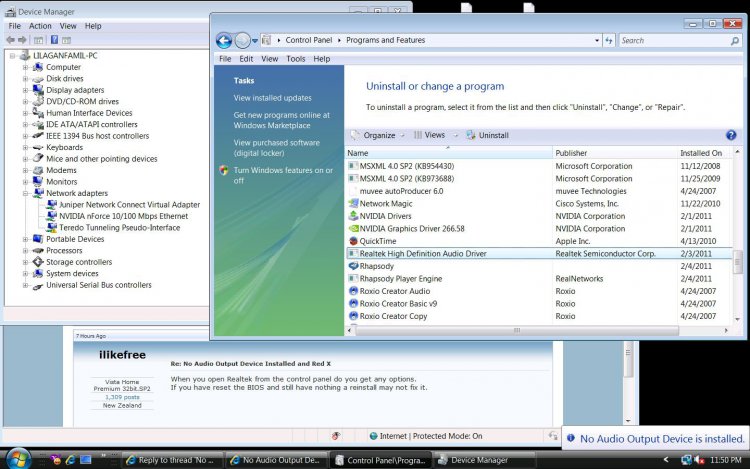This screenshot has width=750, height=469.
Task: Click the Show Desktop quick launch icon
Action: pyautogui.click(x=86, y=460)
